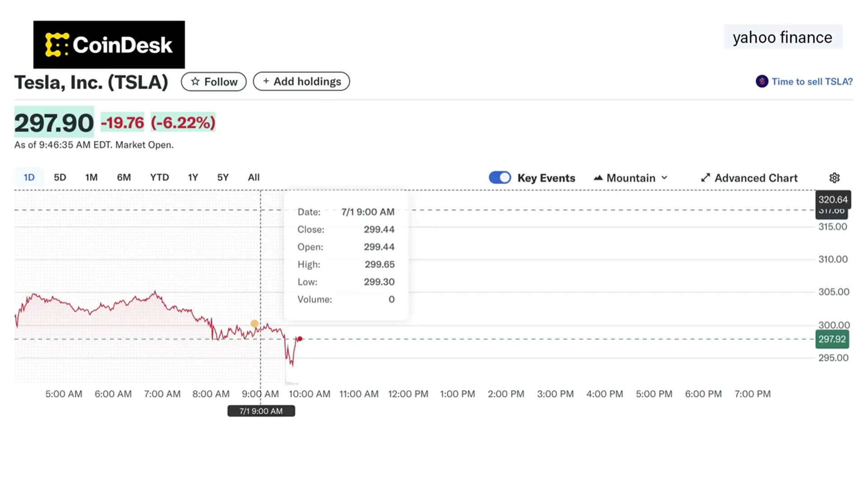Choose the YTD time range
The image size is (868, 488).
click(160, 177)
